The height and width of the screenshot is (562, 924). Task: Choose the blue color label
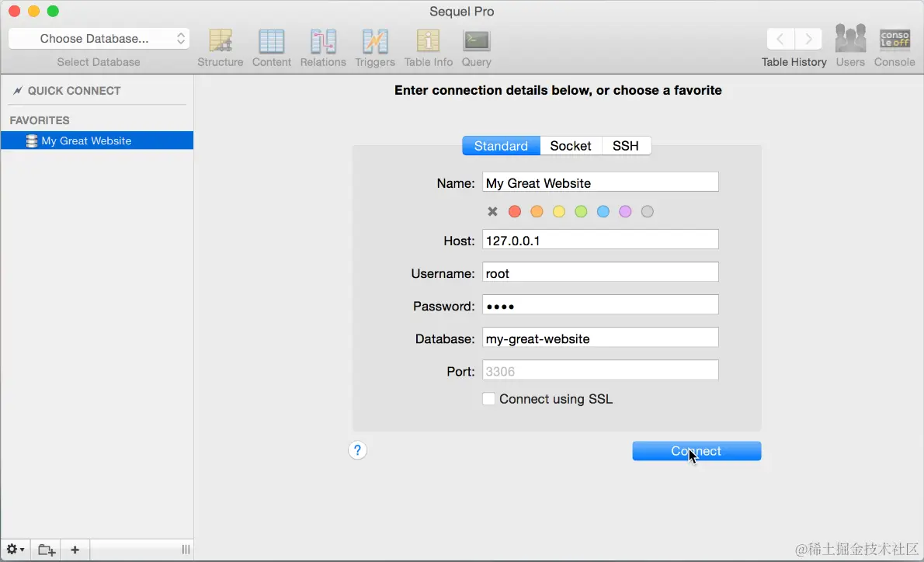[603, 211]
